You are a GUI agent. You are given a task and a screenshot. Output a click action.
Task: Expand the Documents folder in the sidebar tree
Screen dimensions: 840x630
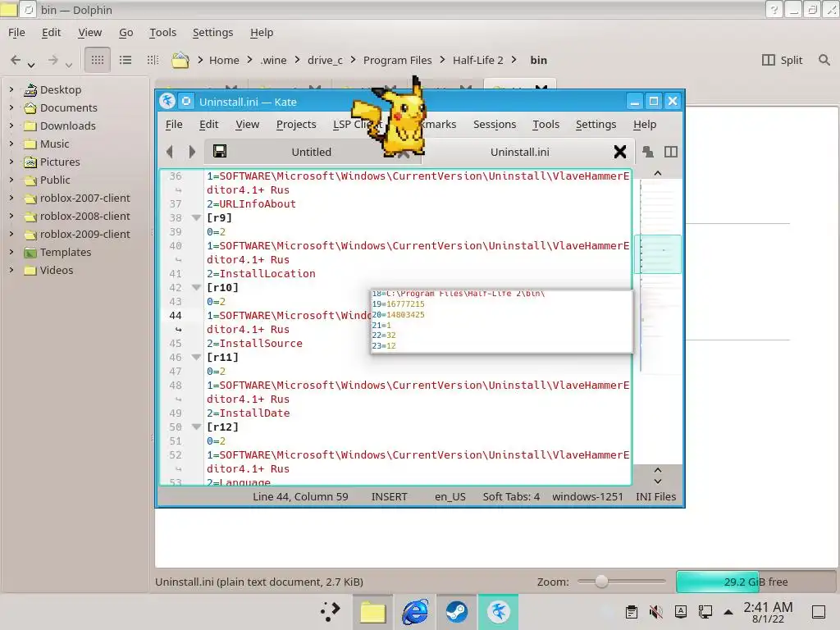click(x=11, y=107)
